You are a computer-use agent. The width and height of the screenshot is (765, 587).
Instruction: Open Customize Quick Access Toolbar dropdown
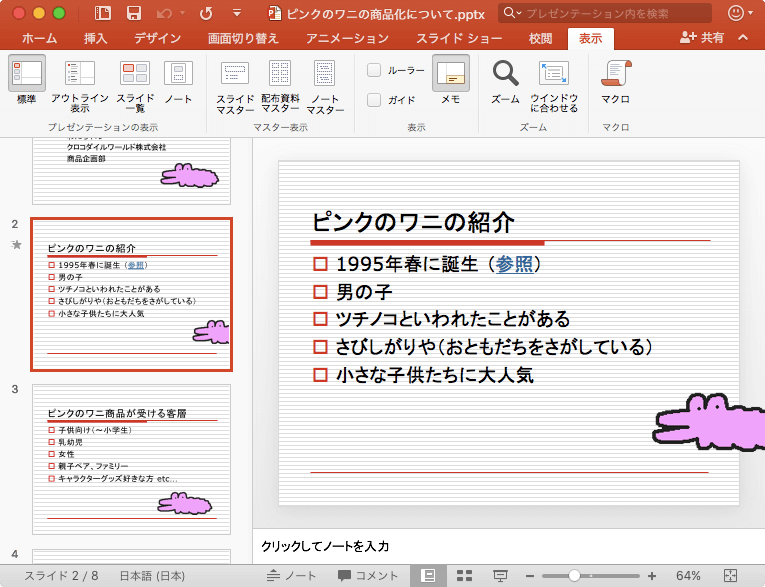[x=237, y=13]
